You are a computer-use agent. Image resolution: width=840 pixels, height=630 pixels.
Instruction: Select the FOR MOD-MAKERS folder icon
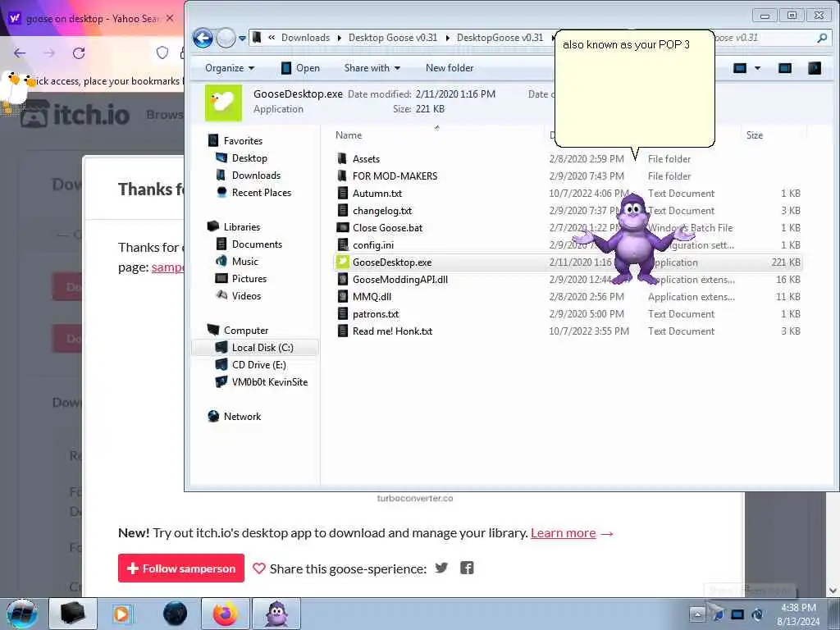[x=342, y=176]
